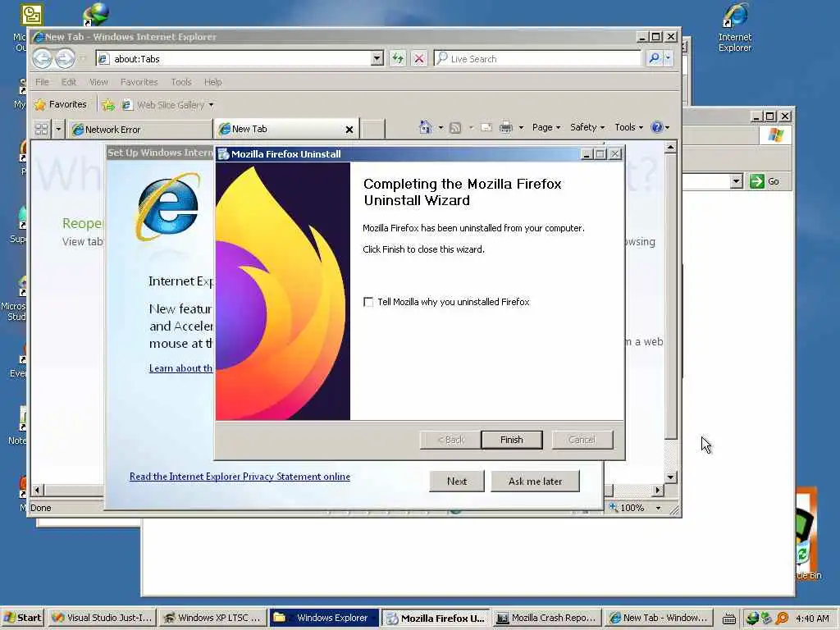Click the disabled Back button in wizard
840x630 pixels.
tap(450, 440)
